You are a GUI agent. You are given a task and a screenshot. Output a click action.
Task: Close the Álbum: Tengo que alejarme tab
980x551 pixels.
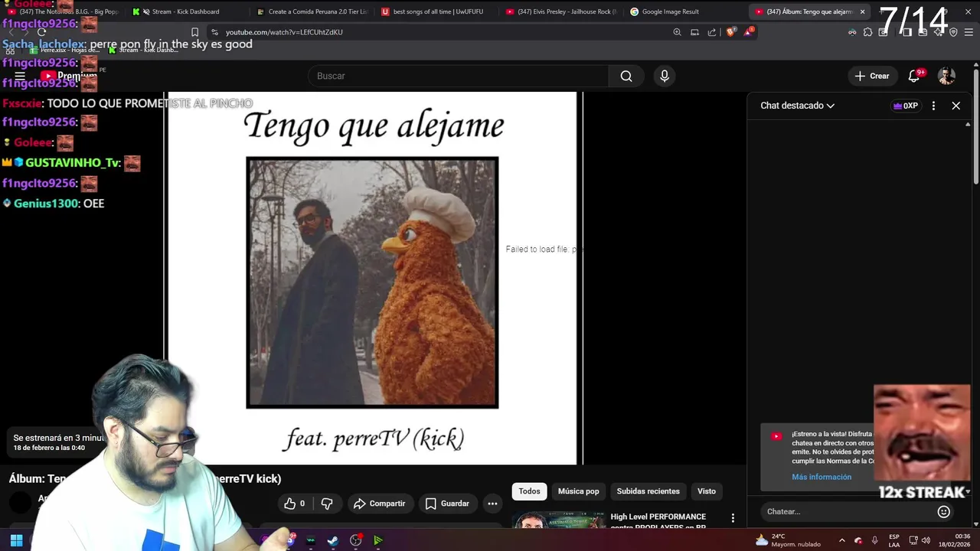pos(862,11)
